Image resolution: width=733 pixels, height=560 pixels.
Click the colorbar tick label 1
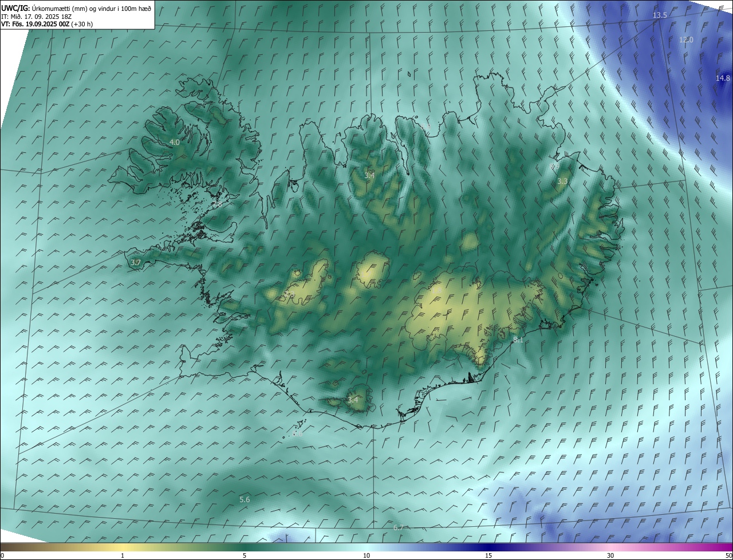click(x=123, y=555)
